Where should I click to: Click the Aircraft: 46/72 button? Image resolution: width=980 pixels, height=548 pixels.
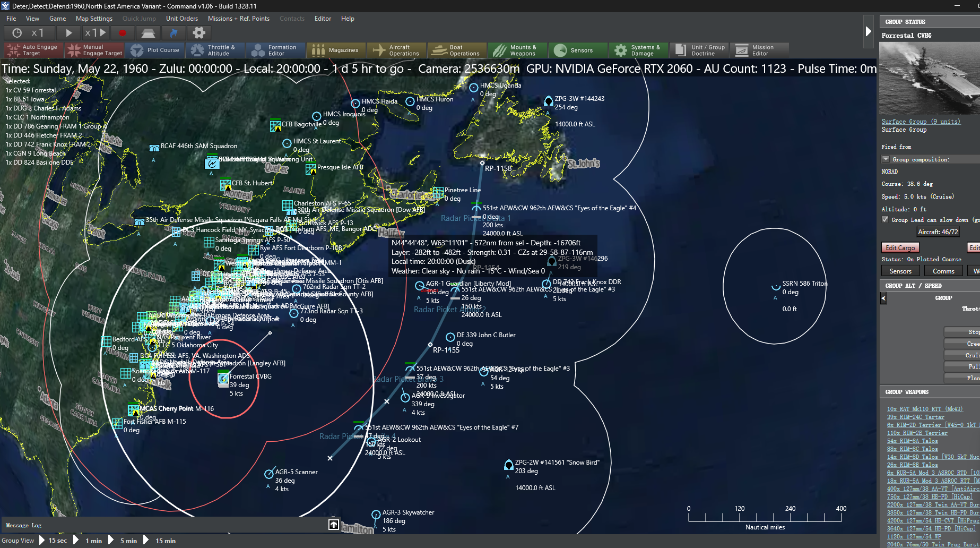pos(938,232)
